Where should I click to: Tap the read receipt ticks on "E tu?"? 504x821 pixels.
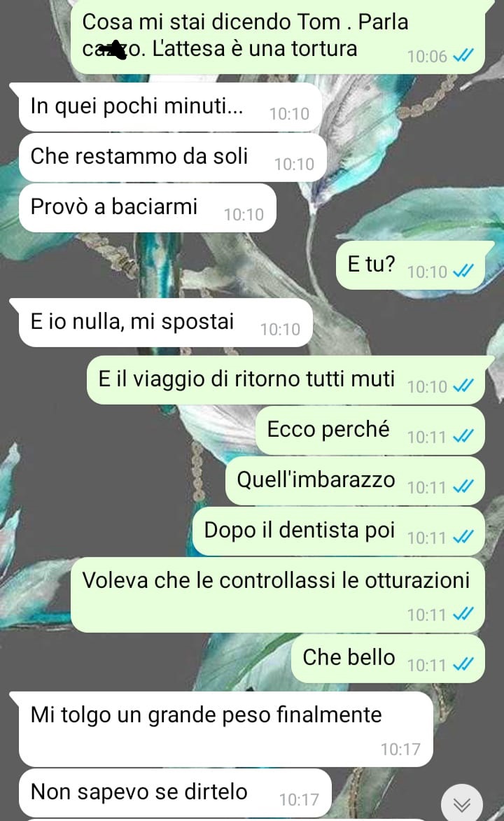[463, 271]
